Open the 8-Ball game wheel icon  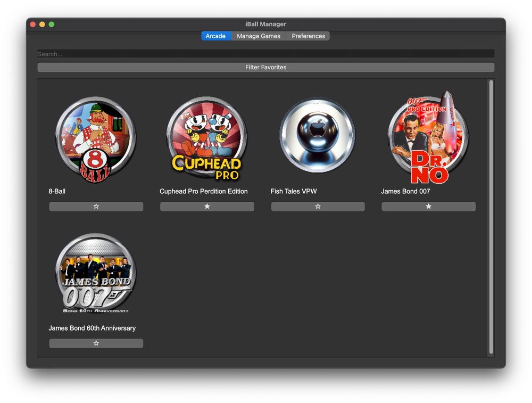(x=96, y=139)
